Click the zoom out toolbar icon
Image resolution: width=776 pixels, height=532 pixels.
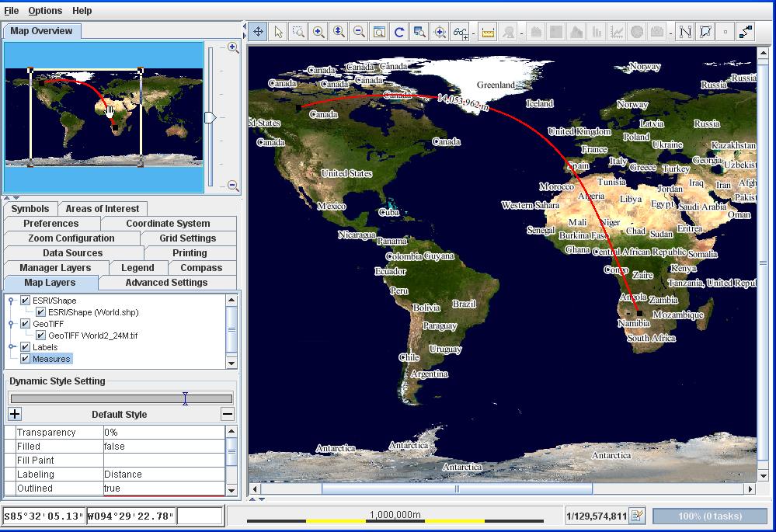point(359,32)
